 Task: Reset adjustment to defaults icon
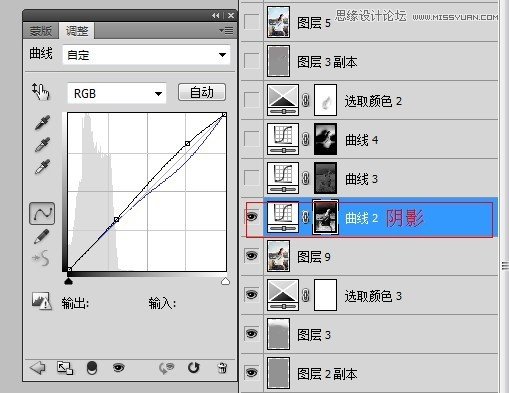click(194, 368)
